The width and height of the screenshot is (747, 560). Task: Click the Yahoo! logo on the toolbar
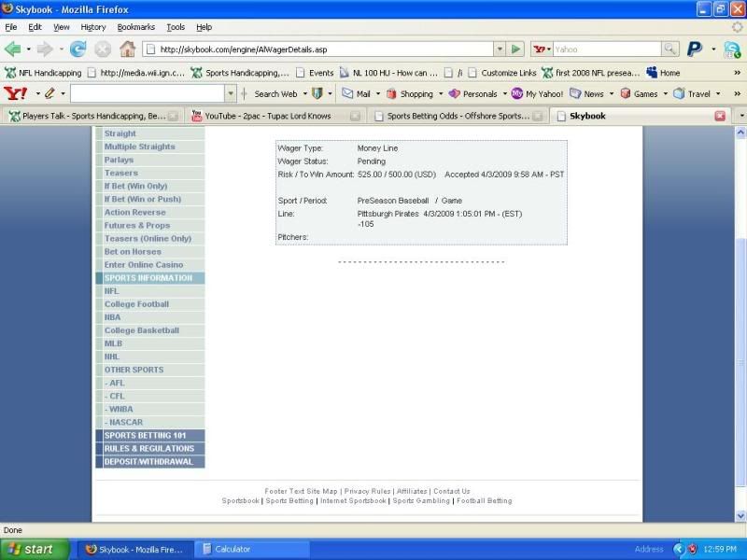[x=16, y=94]
